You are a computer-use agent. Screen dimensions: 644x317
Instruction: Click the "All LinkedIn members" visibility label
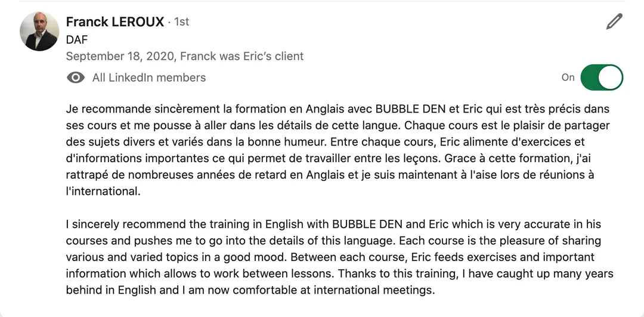point(149,77)
